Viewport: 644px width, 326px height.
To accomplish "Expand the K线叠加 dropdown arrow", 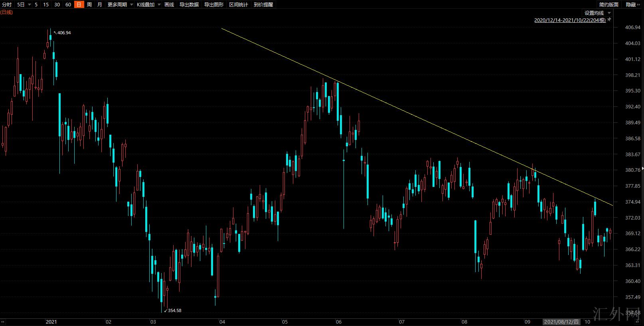I will 159,5.
